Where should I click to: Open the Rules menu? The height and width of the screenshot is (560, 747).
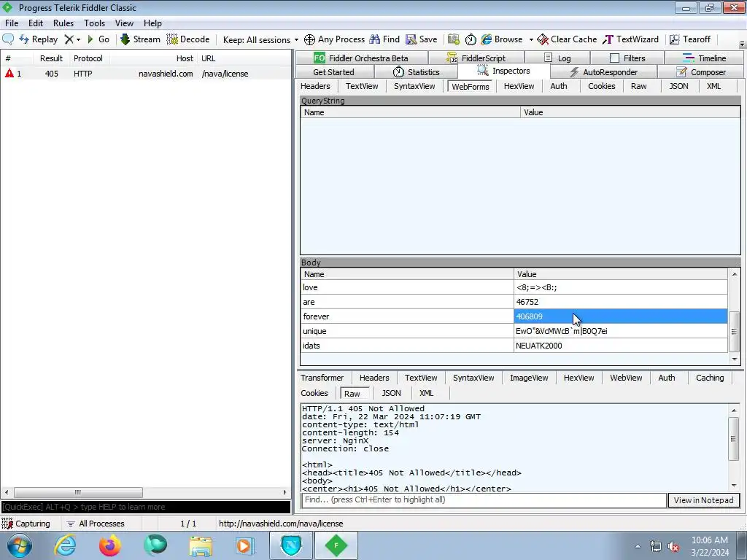pos(63,23)
